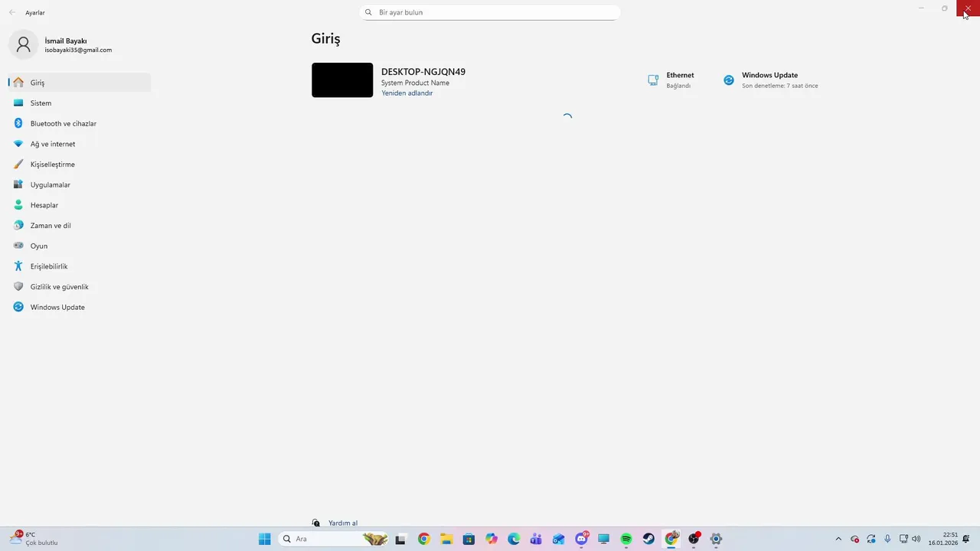Open the notification bell icon
This screenshot has height=551, width=980.
point(967,539)
